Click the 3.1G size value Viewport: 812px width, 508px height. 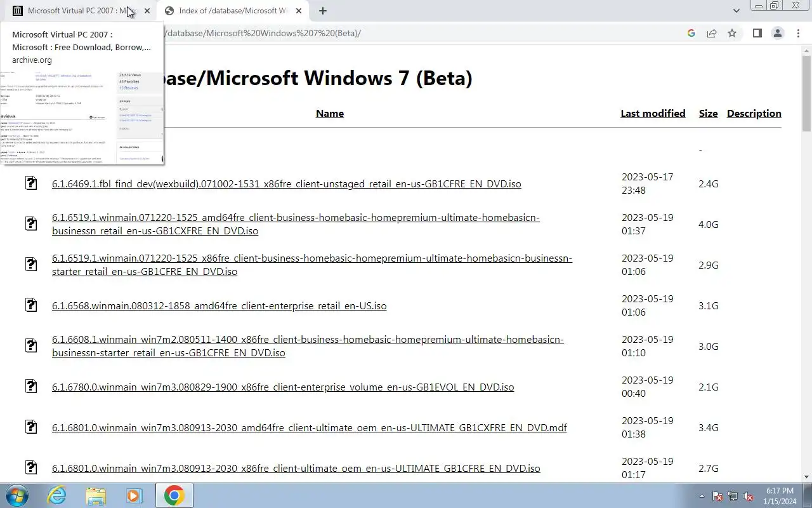(708, 306)
